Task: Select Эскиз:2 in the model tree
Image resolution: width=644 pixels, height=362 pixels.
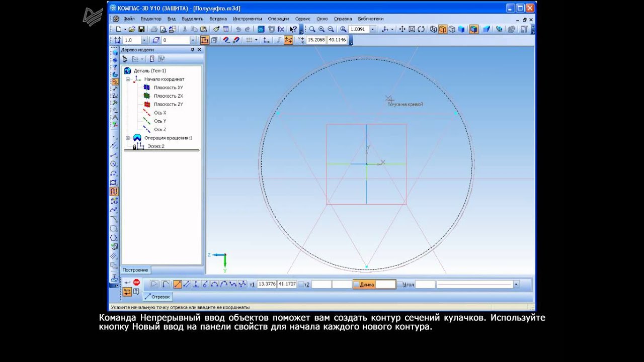Action: coord(156,146)
